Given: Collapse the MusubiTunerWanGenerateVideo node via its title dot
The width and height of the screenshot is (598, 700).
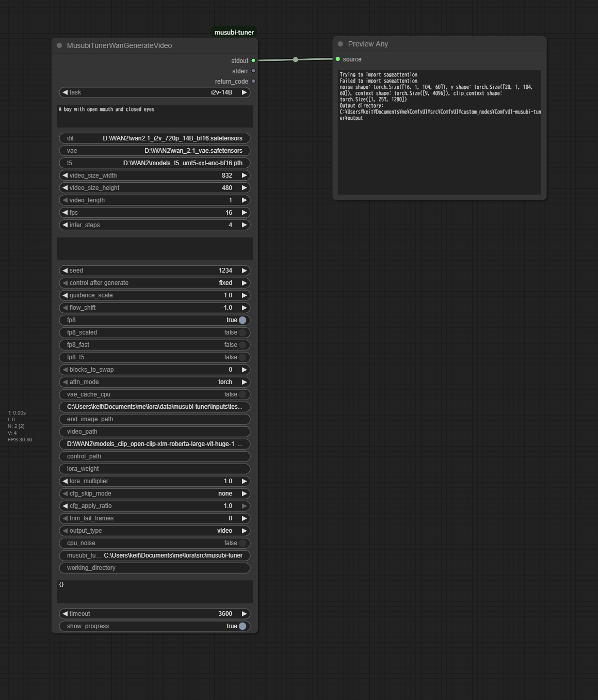Looking at the screenshot, I should click(59, 45).
